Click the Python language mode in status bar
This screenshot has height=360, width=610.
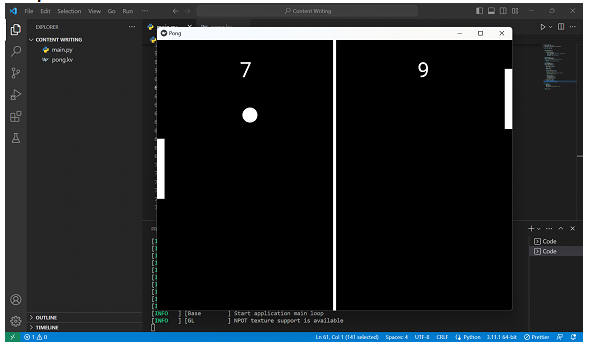coord(472,337)
